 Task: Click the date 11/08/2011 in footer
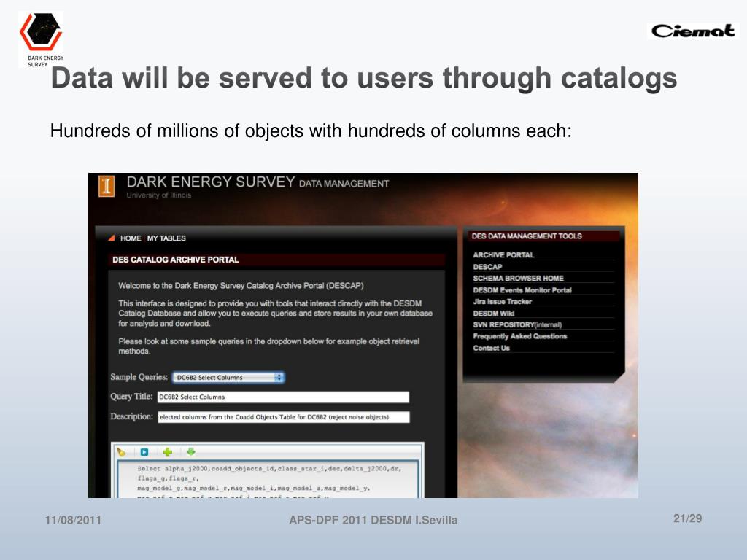[x=73, y=520]
